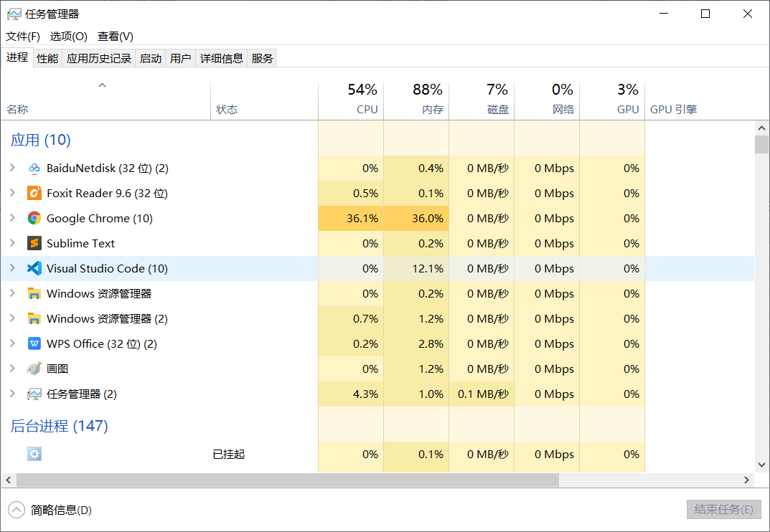The height and width of the screenshot is (532, 770).
Task: Click the horizontal scrollbar thumb
Action: point(288,480)
